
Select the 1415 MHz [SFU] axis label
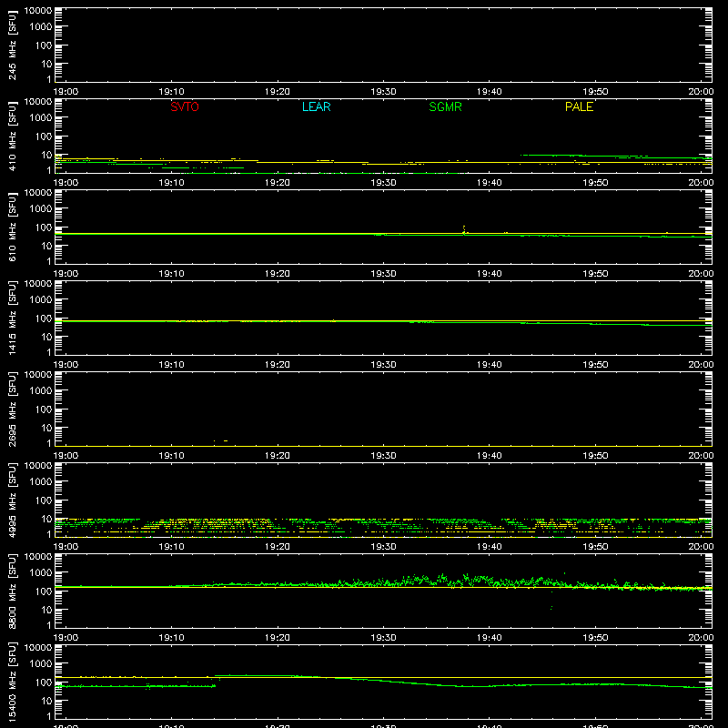pos(12,318)
